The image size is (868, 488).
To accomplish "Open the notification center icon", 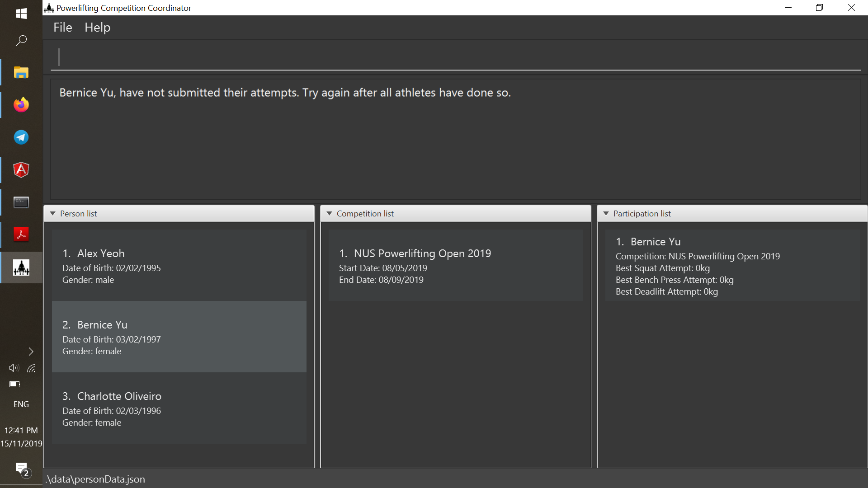I will pyautogui.click(x=21, y=469).
